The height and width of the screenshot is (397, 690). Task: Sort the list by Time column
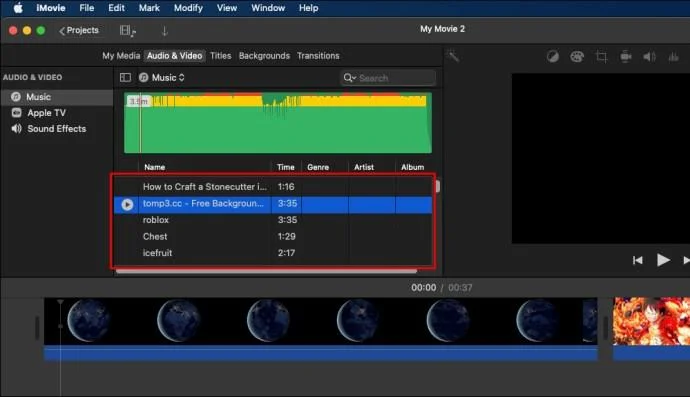(286, 167)
